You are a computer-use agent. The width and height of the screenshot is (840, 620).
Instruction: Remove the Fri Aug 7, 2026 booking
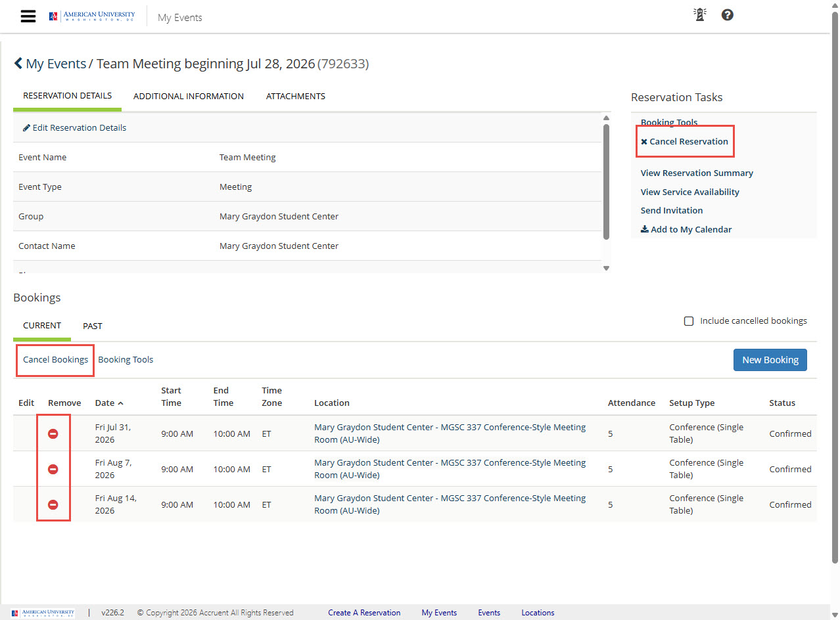53,469
